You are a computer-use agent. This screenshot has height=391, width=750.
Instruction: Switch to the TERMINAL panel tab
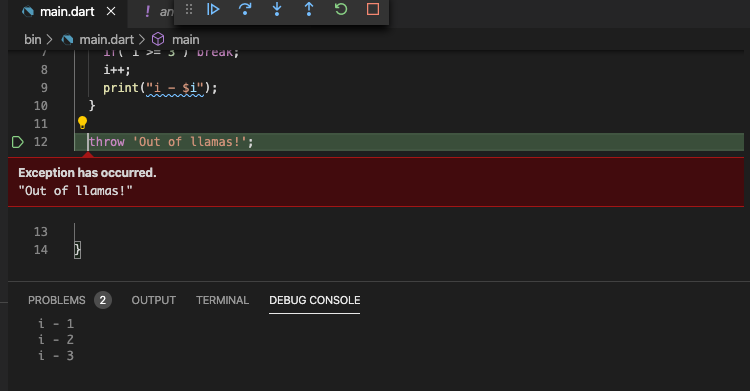[222, 300]
